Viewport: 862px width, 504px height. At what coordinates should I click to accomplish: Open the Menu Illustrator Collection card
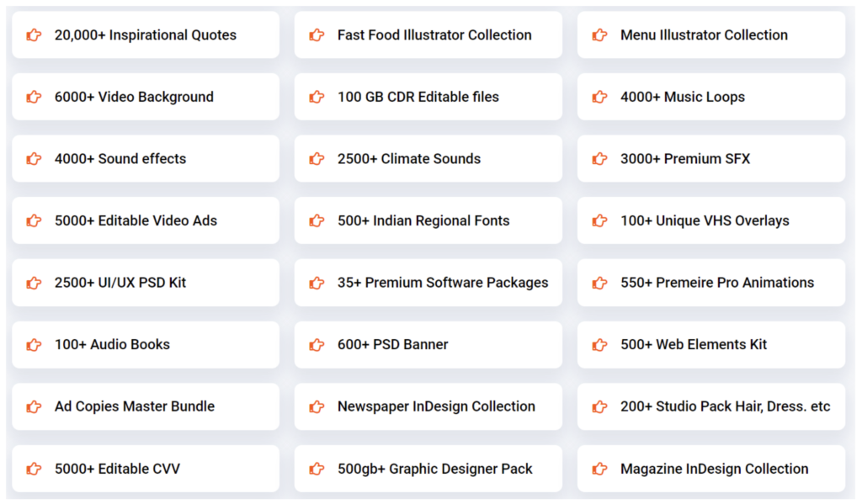click(x=704, y=35)
